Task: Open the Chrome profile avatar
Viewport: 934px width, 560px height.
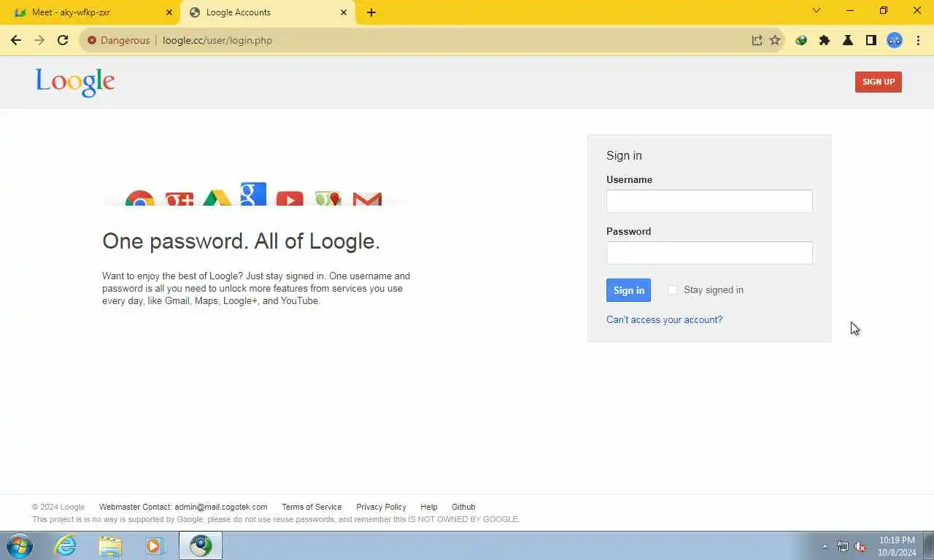Action: [895, 41]
